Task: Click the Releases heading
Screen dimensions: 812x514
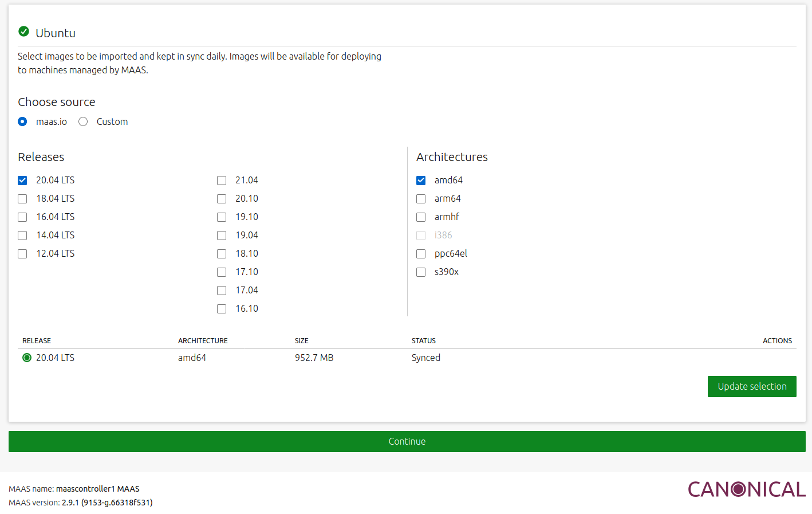Action: point(41,157)
